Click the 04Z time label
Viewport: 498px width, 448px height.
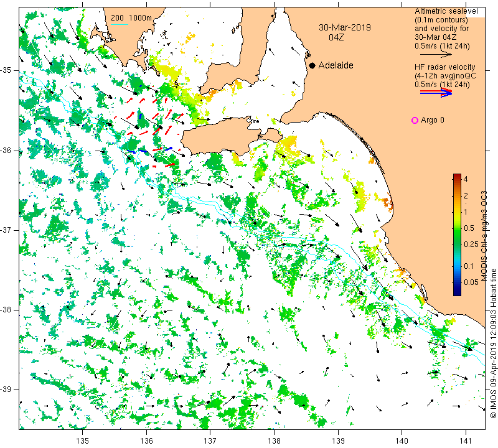[336, 37]
